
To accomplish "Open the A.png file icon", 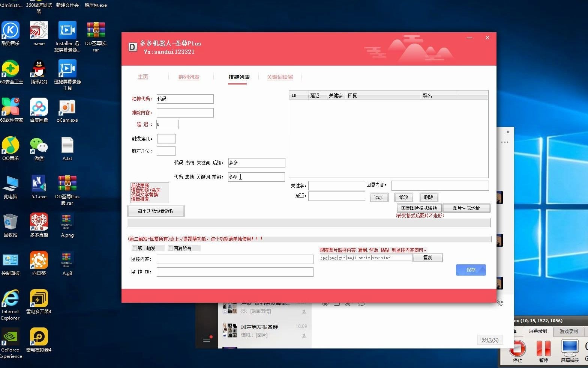I will [x=67, y=225].
